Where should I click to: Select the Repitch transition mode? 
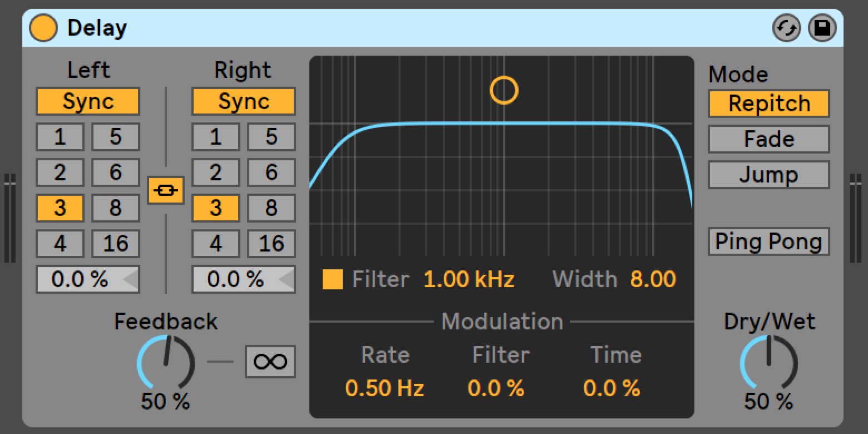(x=769, y=103)
